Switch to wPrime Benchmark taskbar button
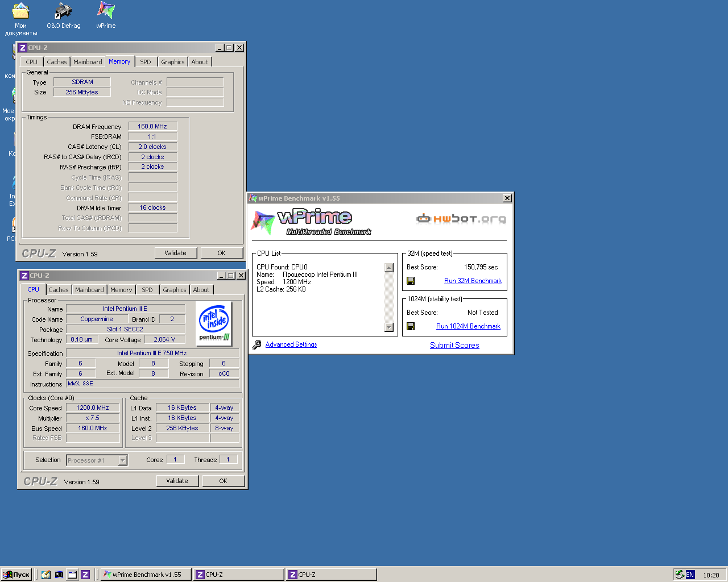 click(146, 575)
